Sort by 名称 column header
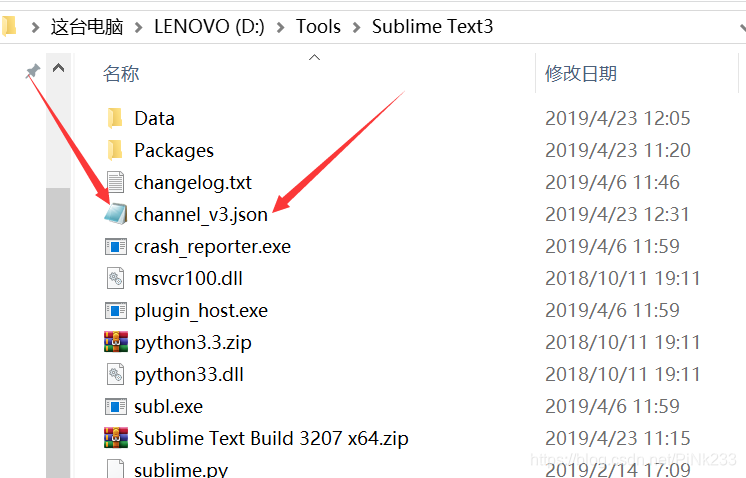746x478 pixels. pos(121,74)
